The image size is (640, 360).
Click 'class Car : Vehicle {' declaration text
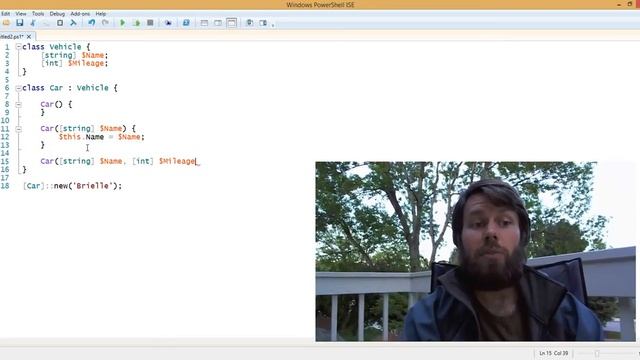[x=70, y=88]
